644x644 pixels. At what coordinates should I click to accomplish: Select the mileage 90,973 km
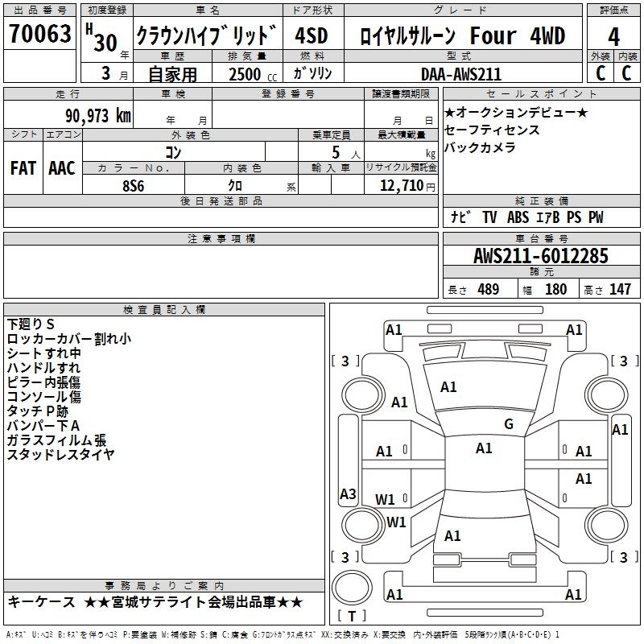pos(98,116)
